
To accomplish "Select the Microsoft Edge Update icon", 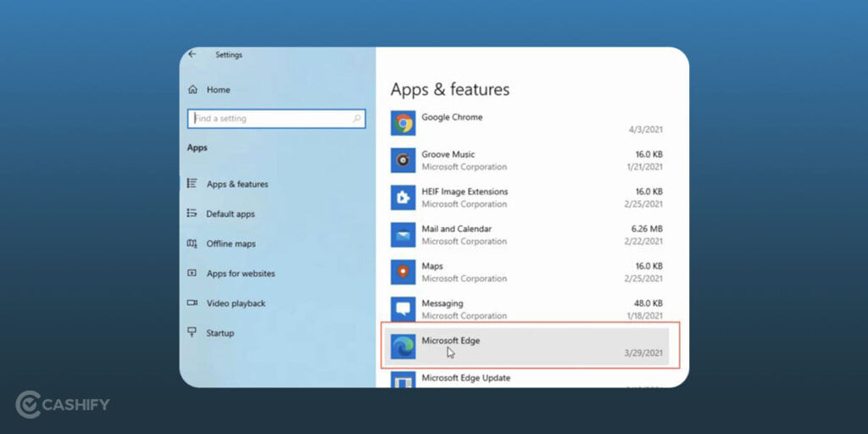I will [403, 379].
